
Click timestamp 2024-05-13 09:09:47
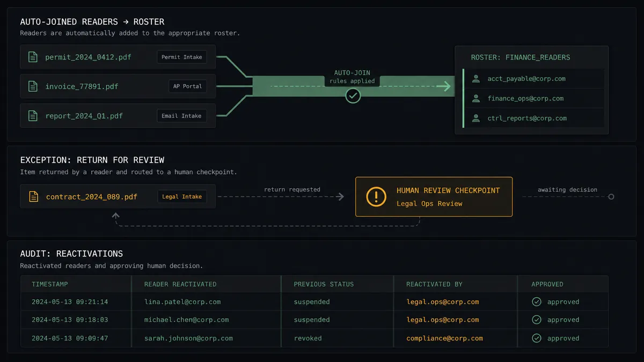pos(70,338)
